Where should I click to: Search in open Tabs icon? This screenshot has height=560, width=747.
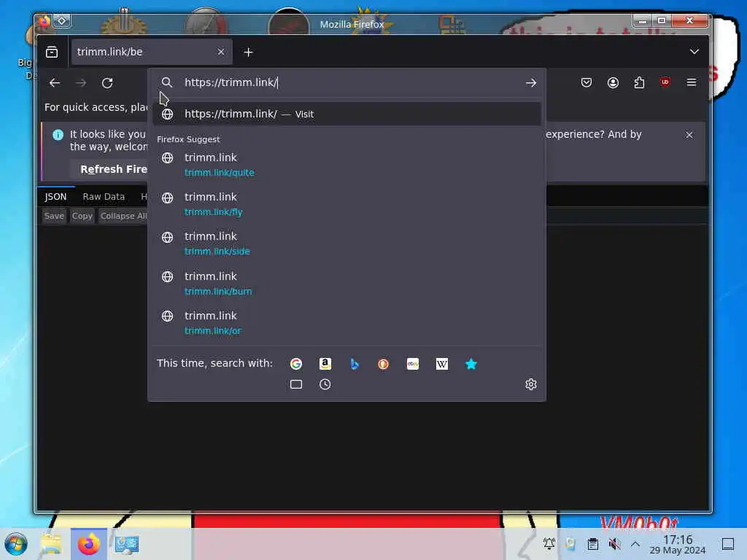pos(296,384)
